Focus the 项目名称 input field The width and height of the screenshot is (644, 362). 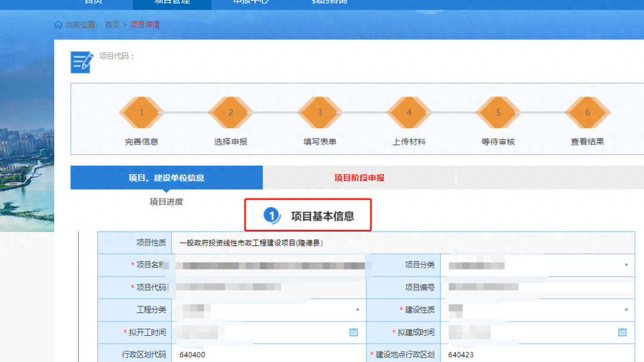[x=268, y=265]
